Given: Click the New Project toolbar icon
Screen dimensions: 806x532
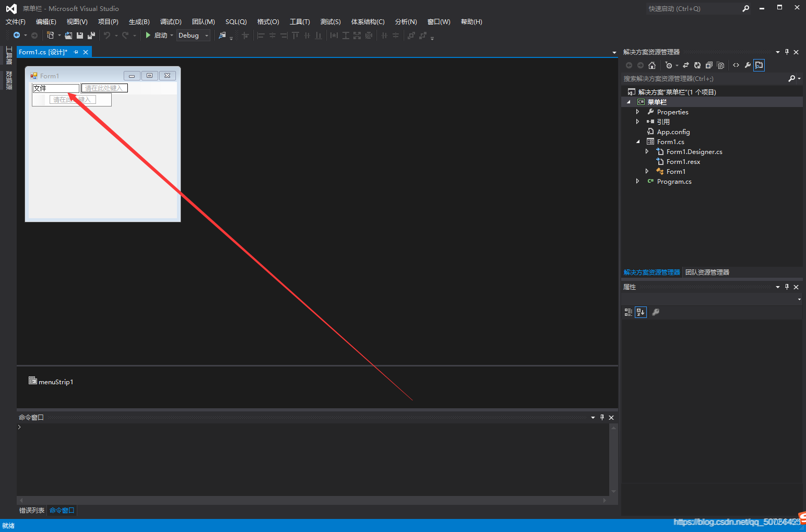Looking at the screenshot, I should (50, 35).
